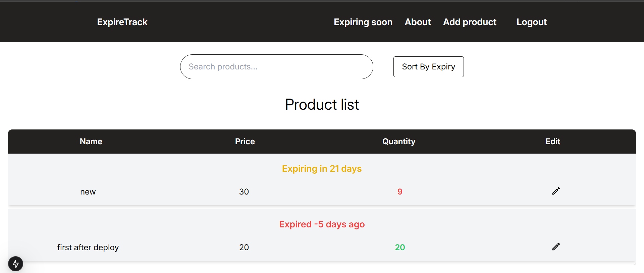The height and width of the screenshot is (273, 644).
Task: Click the pencil edit icon for 'new' product
Action: click(x=556, y=191)
